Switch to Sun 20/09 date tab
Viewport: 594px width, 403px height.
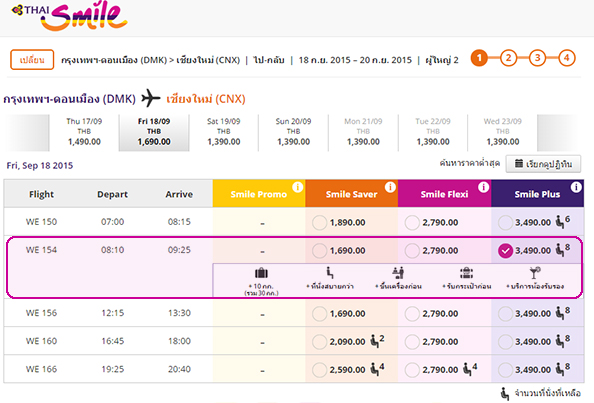click(x=293, y=132)
